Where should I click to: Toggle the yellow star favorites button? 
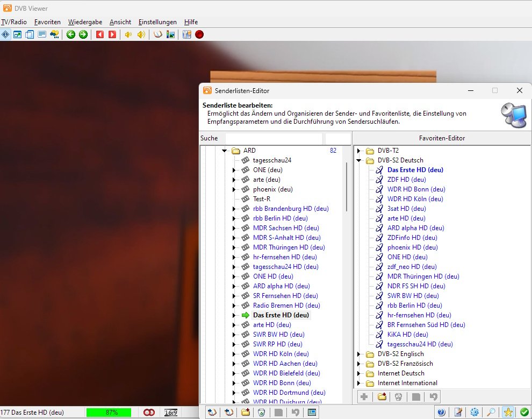[x=508, y=412]
